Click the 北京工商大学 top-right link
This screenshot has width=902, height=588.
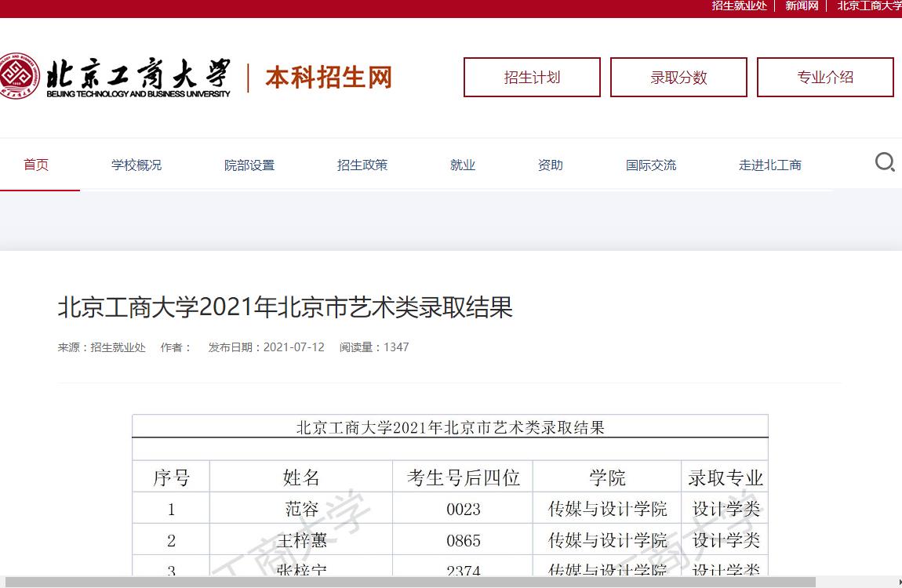point(869,6)
